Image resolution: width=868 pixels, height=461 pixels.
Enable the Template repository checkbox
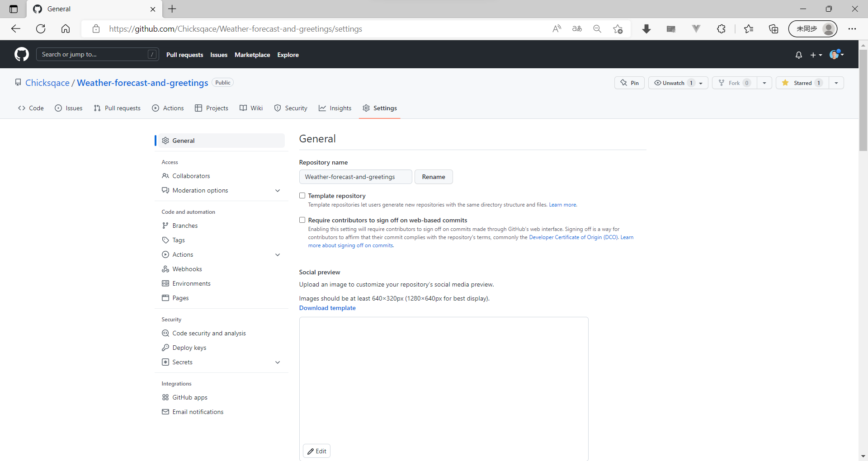[302, 195]
